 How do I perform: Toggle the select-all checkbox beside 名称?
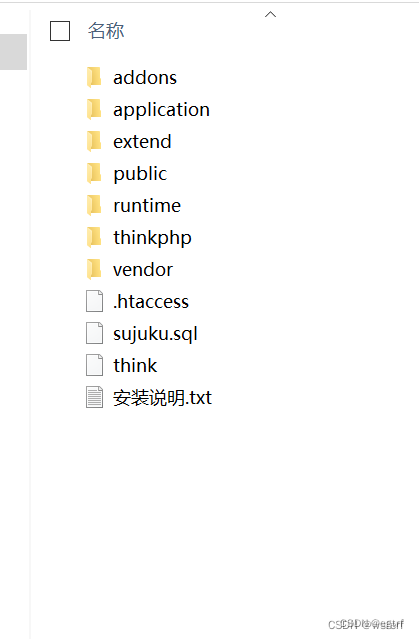point(60,31)
